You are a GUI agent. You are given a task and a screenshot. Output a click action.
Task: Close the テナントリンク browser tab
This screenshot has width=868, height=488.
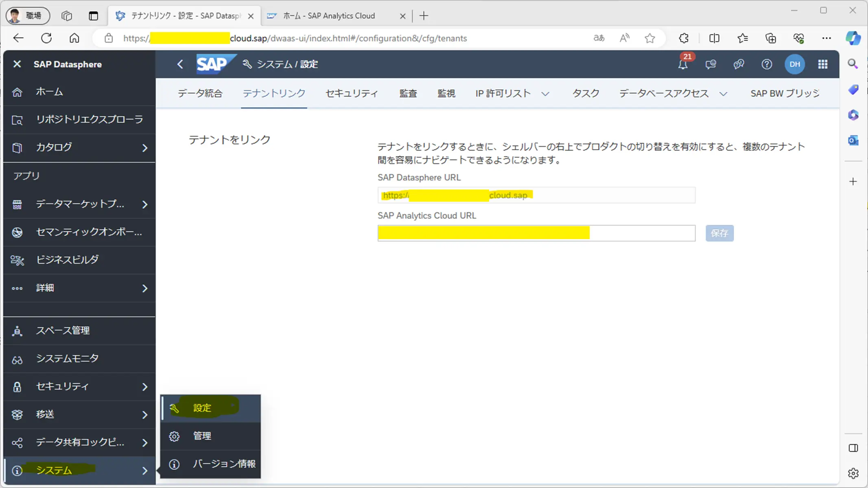(x=251, y=16)
